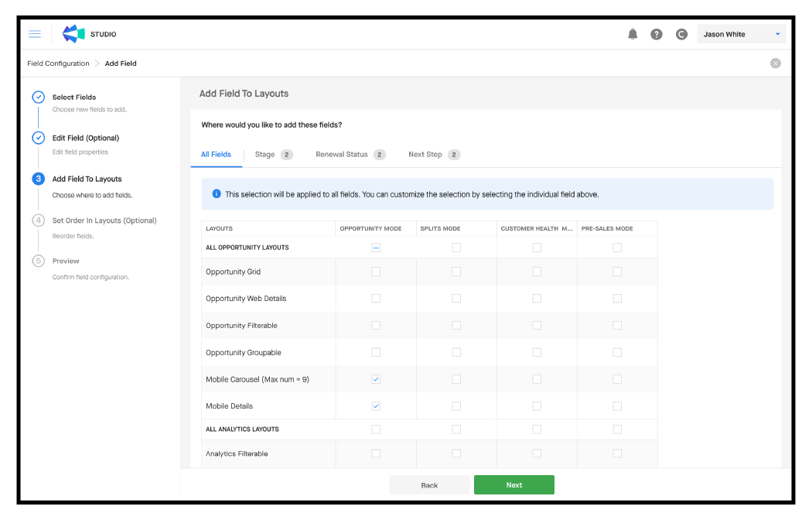Click the Opportunity Mode column header
The width and height of the screenshot is (812, 520).
point(370,228)
